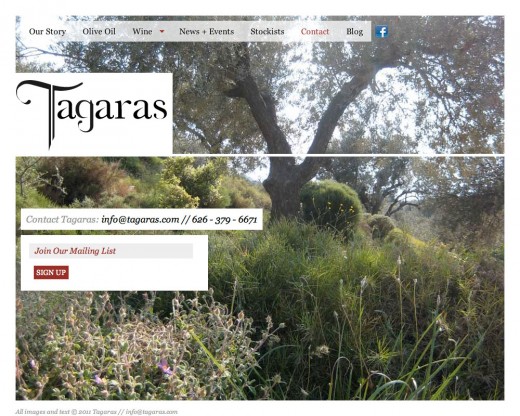
Task: Click the footer copyright 2011 Tagaras text
Action: [66, 412]
